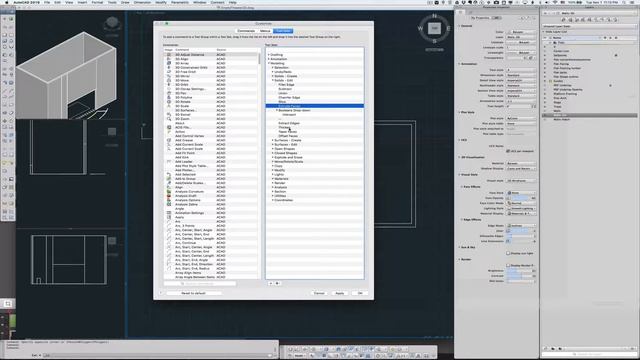Select the Thicken item in tool sets
Viewport: 640px width, 360px height.
[284, 127]
